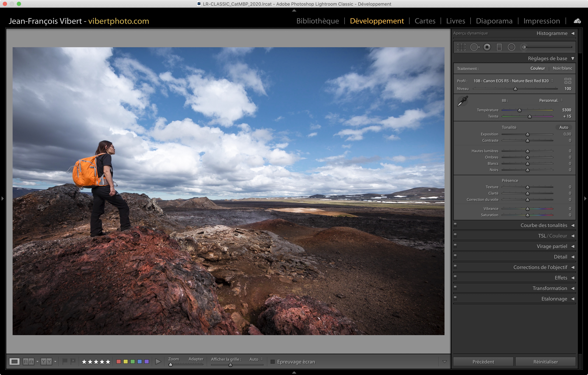Viewport: 588px width, 375px height.
Task: Open the Profil dropdown menu
Action: coord(513,81)
